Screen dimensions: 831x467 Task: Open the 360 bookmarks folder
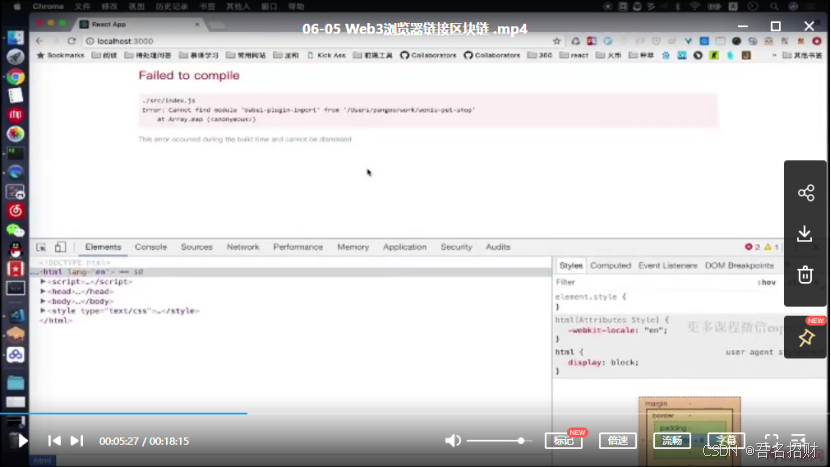click(540, 55)
